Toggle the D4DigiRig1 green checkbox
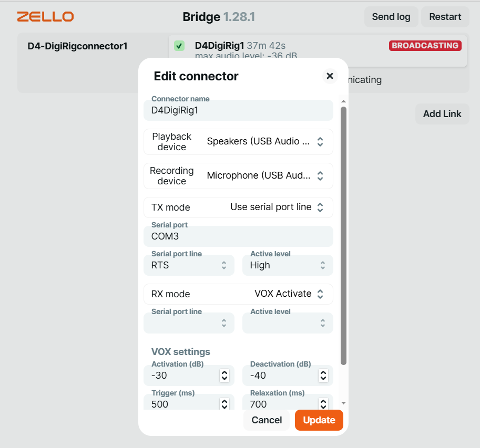This screenshot has width=480, height=448. pyautogui.click(x=179, y=46)
